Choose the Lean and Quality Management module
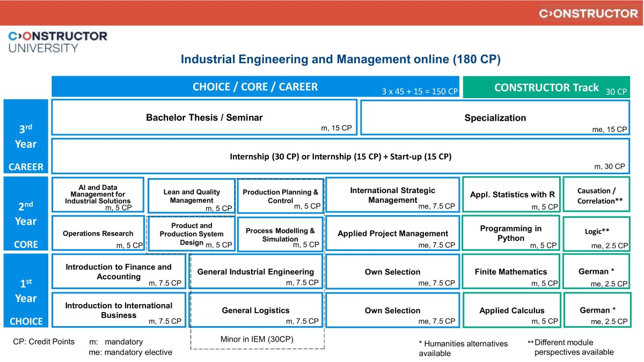This screenshot has height=362, width=644. (x=192, y=196)
